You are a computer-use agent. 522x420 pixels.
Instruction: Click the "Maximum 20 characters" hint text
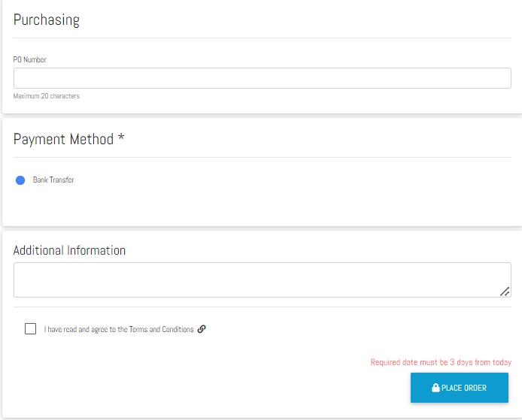(x=47, y=96)
